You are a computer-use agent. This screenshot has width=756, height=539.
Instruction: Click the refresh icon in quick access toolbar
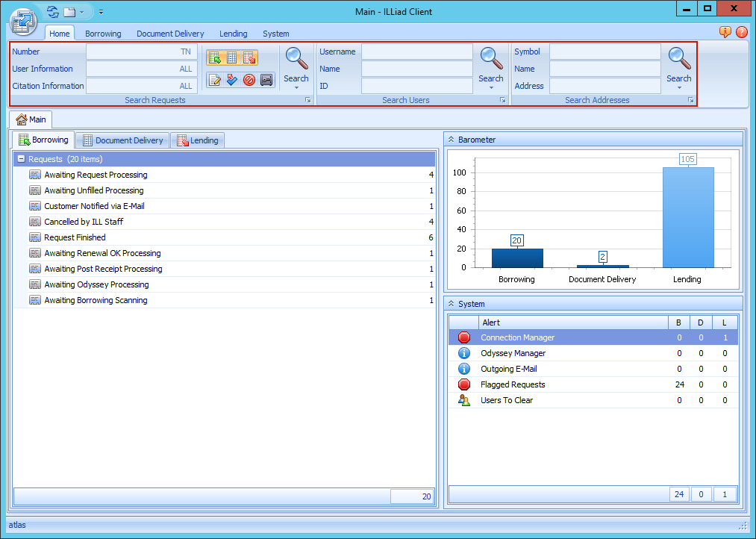click(x=52, y=12)
